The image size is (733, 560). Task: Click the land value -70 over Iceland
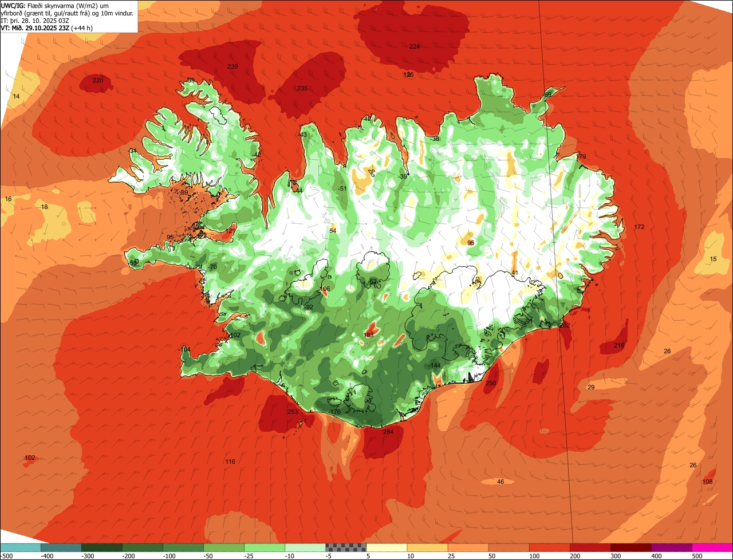click(212, 267)
